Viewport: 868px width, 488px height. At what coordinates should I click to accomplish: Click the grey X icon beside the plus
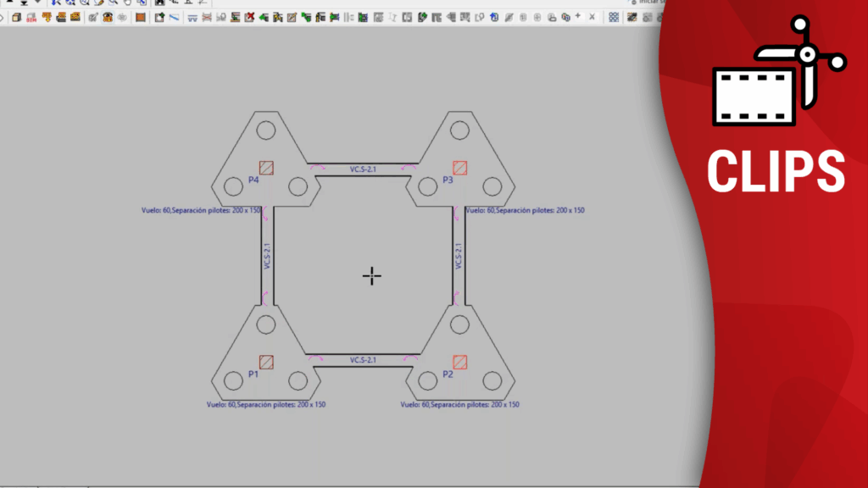tap(590, 17)
